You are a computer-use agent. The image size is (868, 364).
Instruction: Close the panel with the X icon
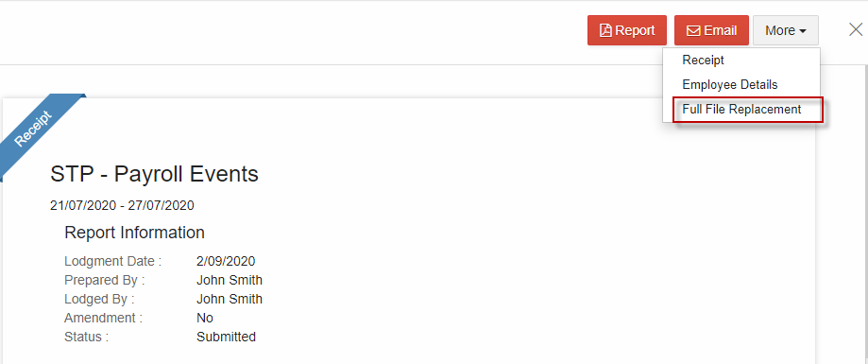click(x=856, y=29)
